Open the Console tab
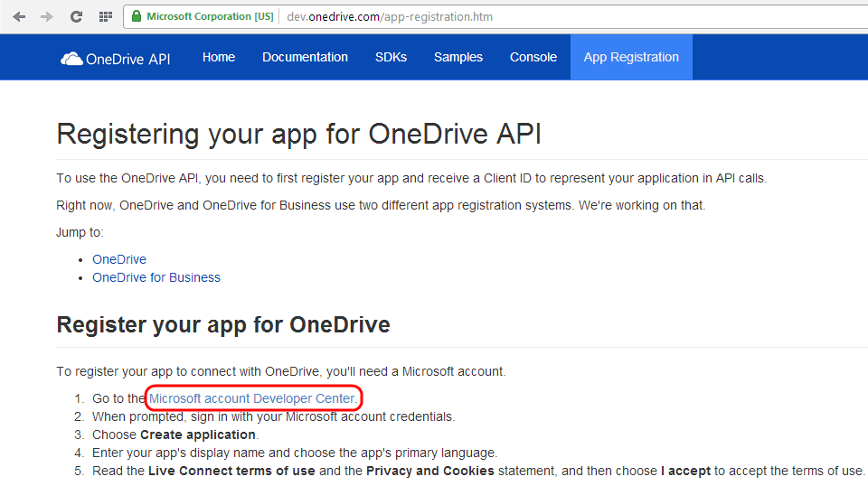Viewport: 868px width, 486px height. point(533,57)
